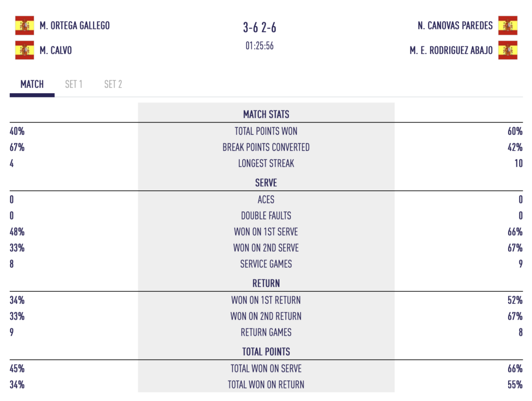
Task: Click the Spanish flag beside M. Calvo
Action: [x=24, y=50]
